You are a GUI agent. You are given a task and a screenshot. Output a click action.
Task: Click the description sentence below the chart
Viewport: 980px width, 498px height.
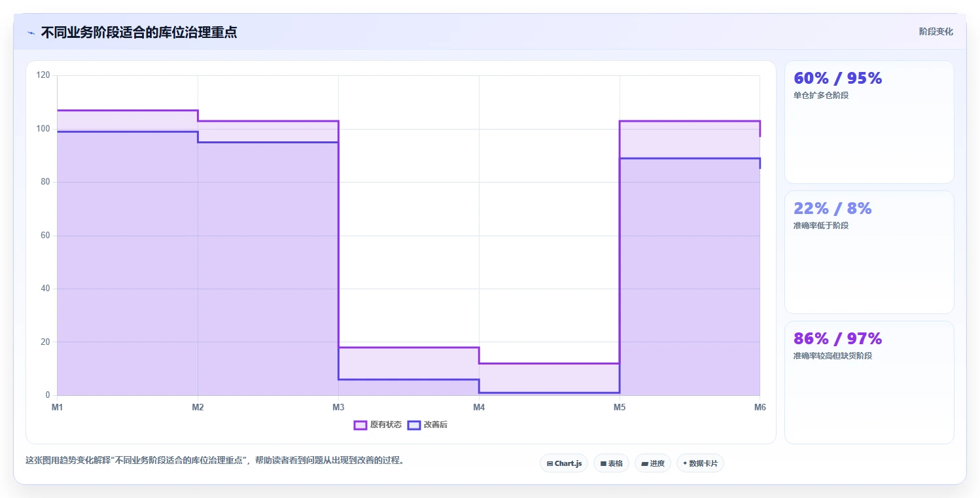(x=215, y=461)
